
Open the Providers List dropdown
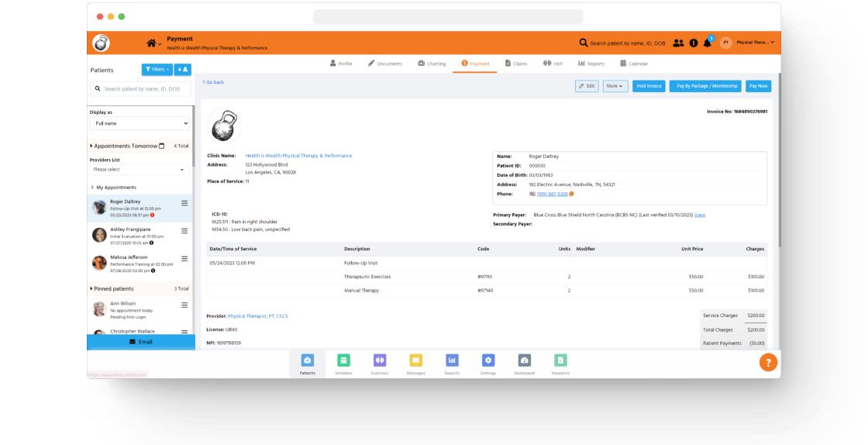tap(139, 169)
